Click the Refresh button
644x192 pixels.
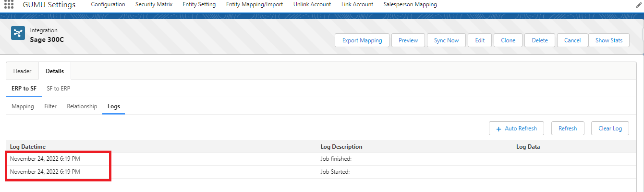click(568, 128)
